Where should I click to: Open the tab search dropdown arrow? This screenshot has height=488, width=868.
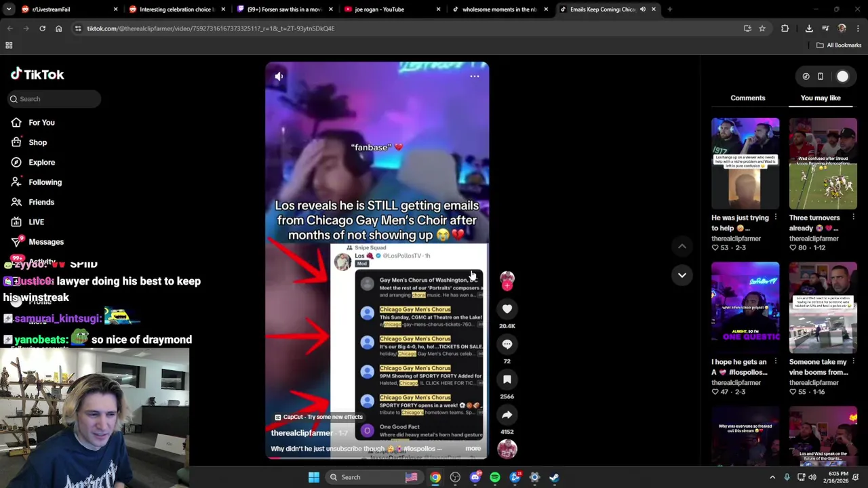[x=8, y=9]
